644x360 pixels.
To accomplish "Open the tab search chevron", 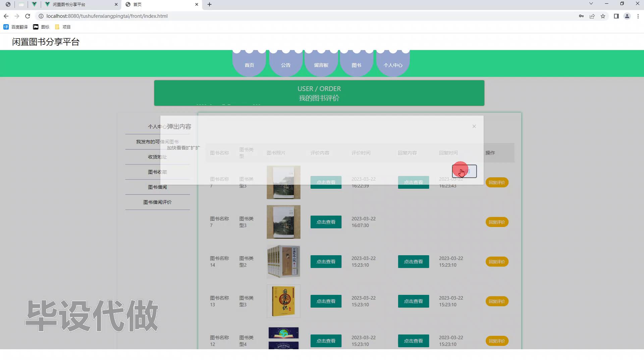I will (x=591, y=4).
